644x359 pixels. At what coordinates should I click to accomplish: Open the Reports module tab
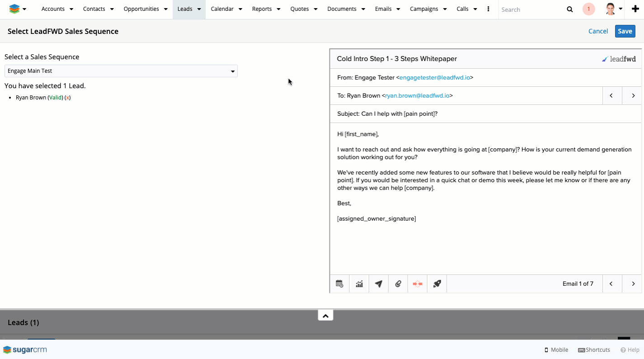[x=262, y=9]
